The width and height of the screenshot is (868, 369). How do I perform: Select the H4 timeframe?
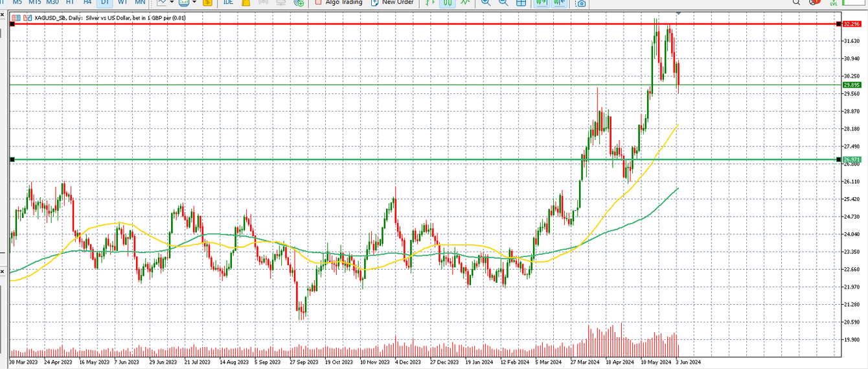click(x=87, y=2)
